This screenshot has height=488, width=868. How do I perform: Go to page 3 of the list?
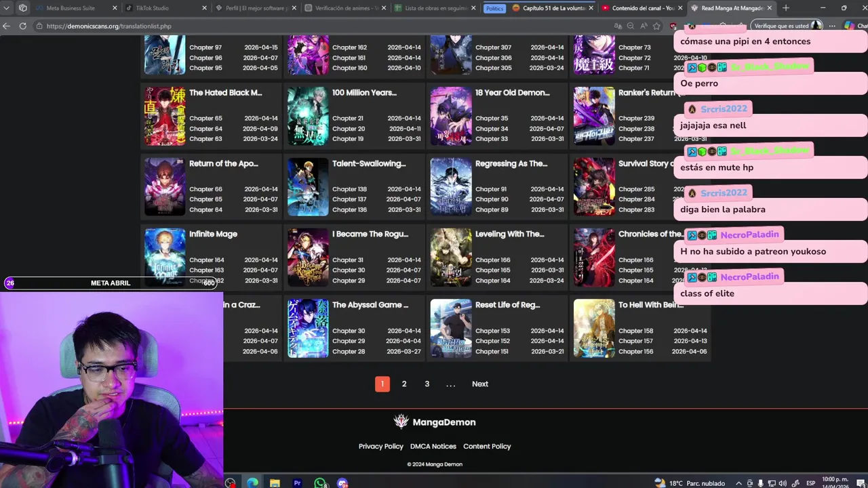(427, 384)
